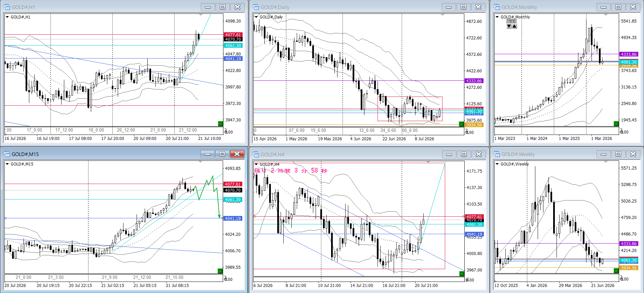Open the GOLD#,Monthly chart label dropdown triangle
Image resolution: width=644 pixels, height=293 pixels.
[x=497, y=17]
